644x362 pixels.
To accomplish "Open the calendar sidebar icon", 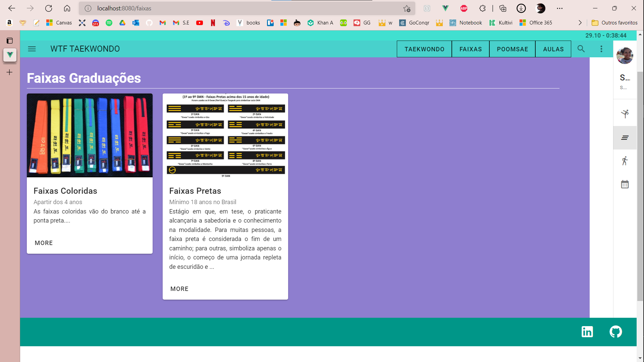I will click(625, 184).
